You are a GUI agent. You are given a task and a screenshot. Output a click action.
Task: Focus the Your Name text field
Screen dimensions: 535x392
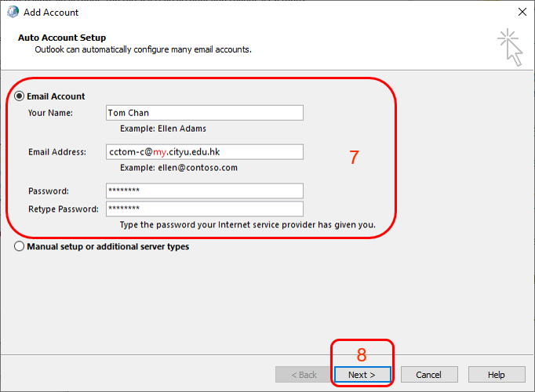(204, 113)
